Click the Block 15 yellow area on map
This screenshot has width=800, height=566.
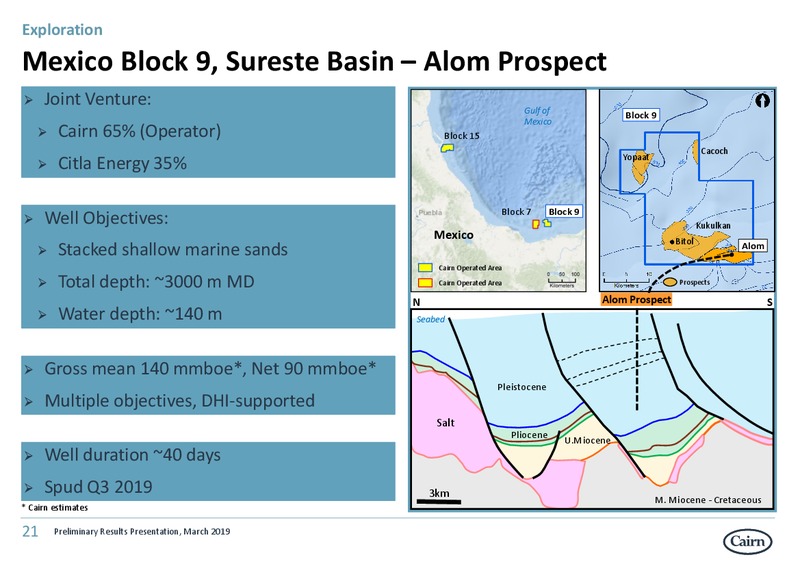coord(447,148)
